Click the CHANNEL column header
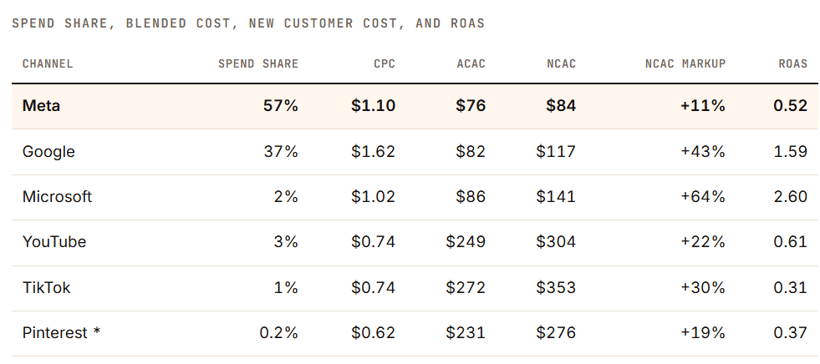 click(x=48, y=64)
